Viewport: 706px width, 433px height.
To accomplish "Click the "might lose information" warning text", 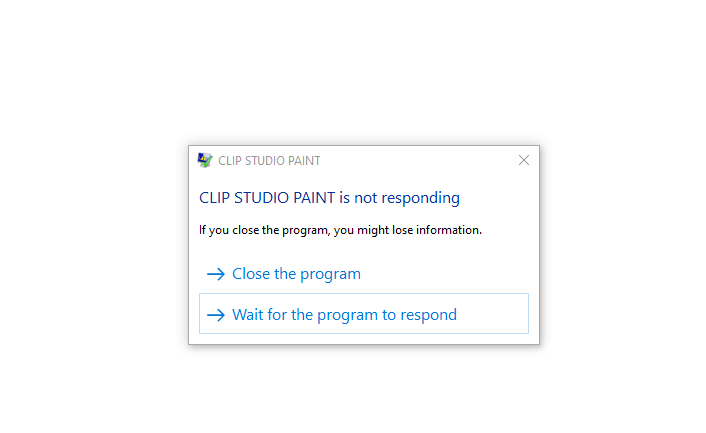I will click(x=340, y=230).
